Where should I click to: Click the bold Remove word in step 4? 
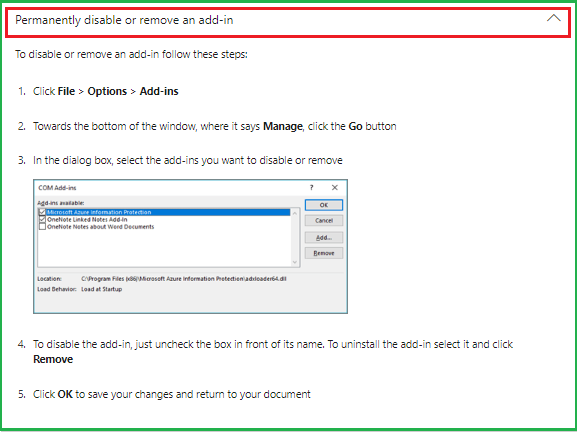click(x=53, y=359)
